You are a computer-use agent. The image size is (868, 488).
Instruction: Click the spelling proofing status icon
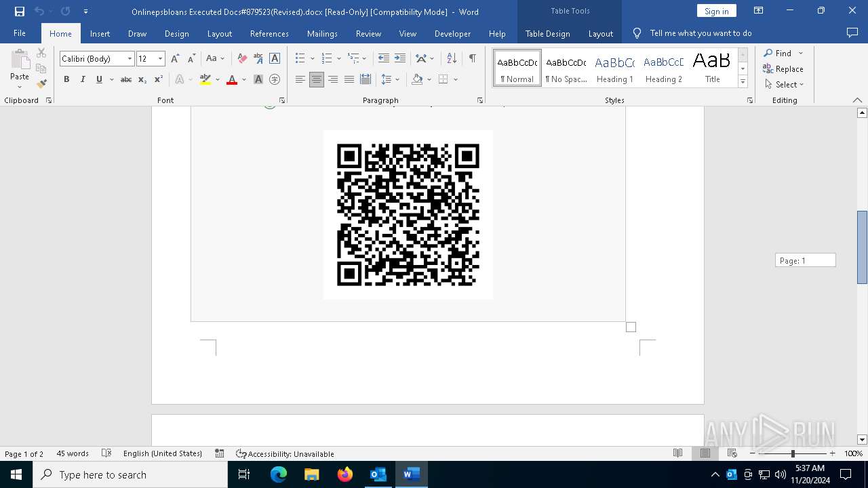(x=106, y=453)
